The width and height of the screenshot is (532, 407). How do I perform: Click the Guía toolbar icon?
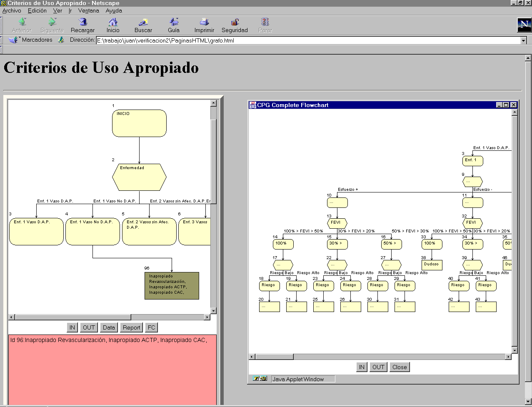pos(174,22)
